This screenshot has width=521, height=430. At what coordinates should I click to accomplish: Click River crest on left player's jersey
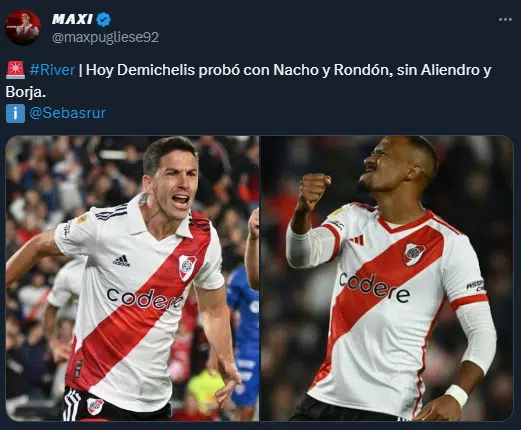pyautogui.click(x=187, y=267)
